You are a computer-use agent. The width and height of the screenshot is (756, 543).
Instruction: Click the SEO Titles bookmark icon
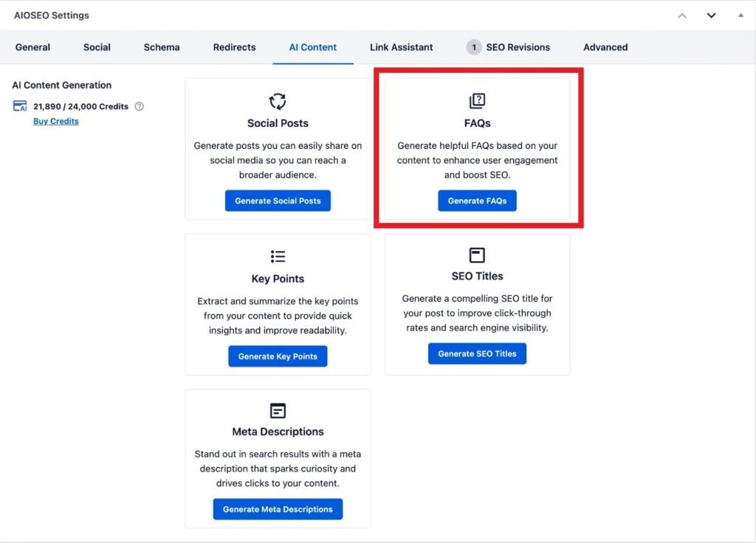click(x=477, y=255)
